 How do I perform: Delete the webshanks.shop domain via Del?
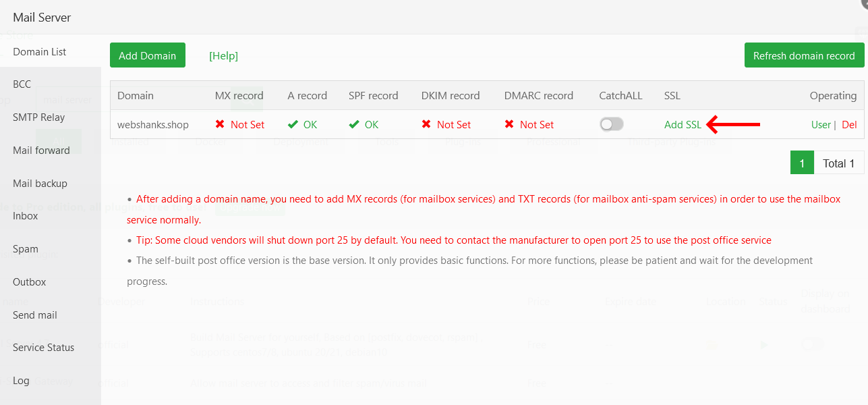coord(849,125)
